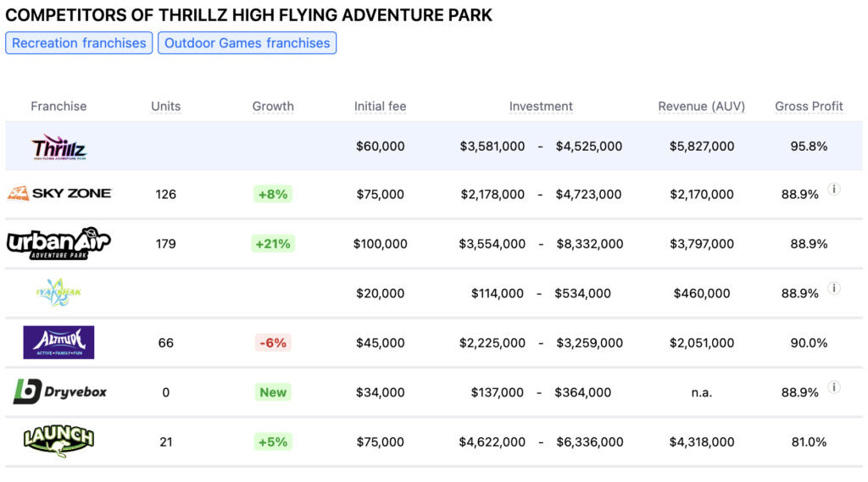The height and width of the screenshot is (482, 868).
Task: Click the Launch logo
Action: coord(58,441)
